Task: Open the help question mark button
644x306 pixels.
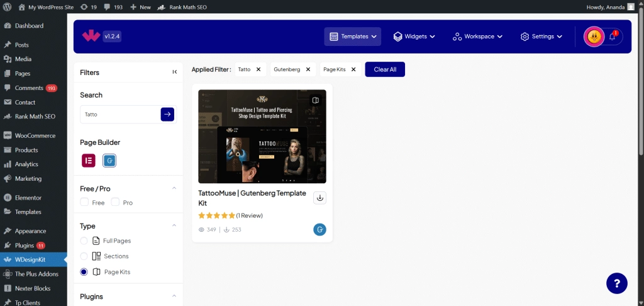Action: coord(616,283)
